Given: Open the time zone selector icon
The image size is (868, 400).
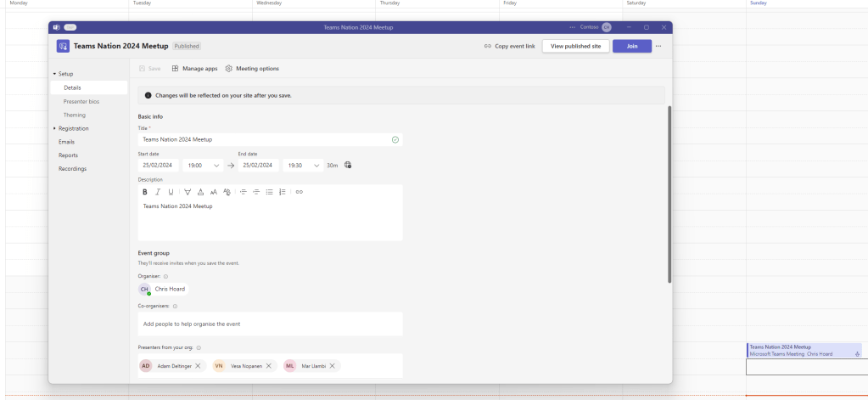Looking at the screenshot, I should pyautogui.click(x=348, y=166).
